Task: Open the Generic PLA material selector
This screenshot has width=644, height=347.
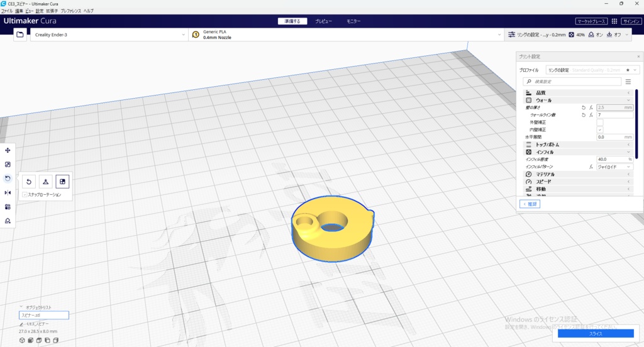Action: tap(347, 35)
